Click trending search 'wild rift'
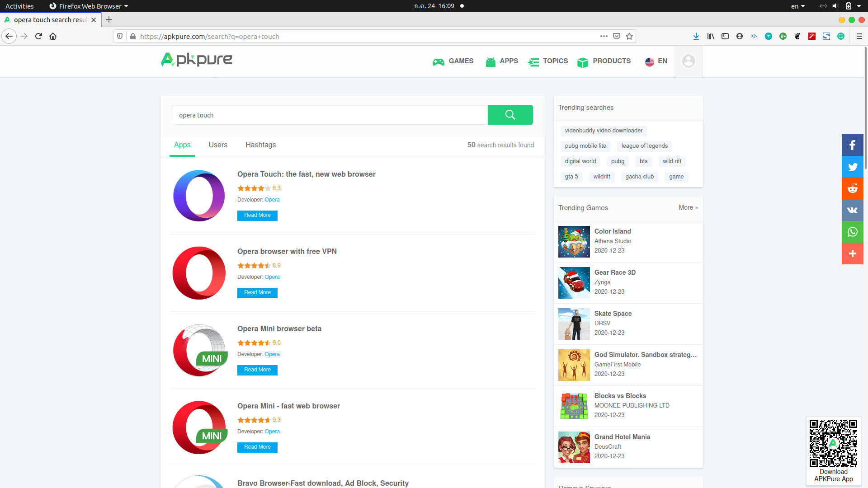The height and width of the screenshot is (488, 868). [x=672, y=161]
